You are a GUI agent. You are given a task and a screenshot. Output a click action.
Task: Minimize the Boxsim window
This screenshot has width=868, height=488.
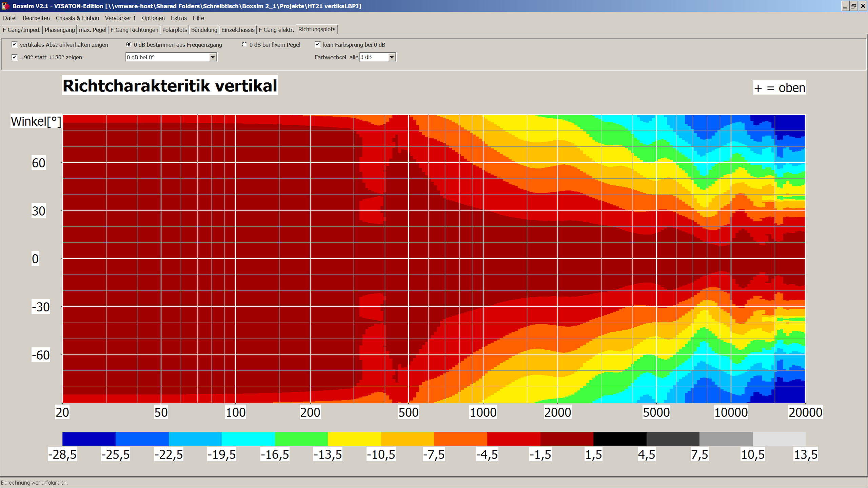click(845, 6)
